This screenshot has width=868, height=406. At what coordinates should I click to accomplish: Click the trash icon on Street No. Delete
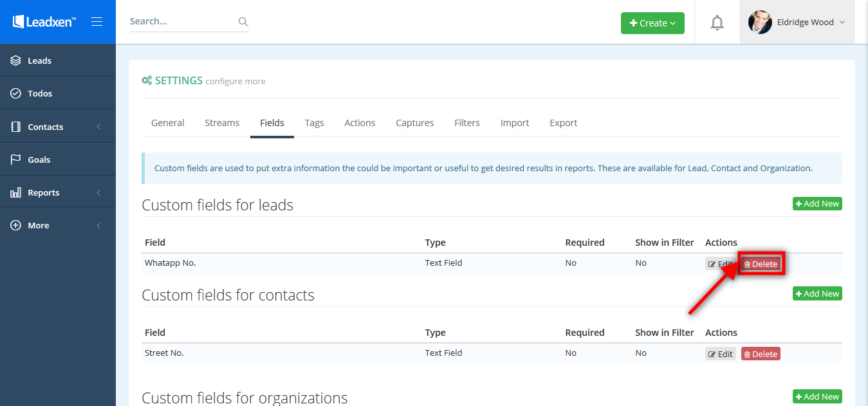747,355
